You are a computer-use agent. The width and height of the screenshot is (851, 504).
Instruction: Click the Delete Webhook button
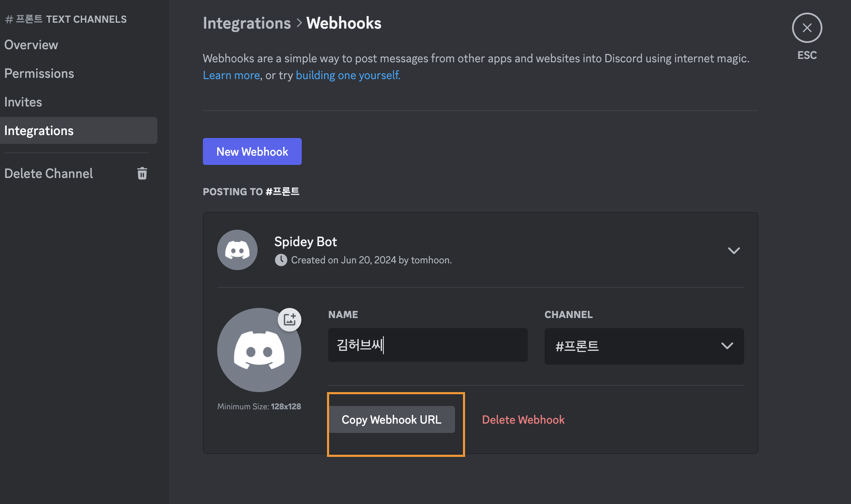523,419
